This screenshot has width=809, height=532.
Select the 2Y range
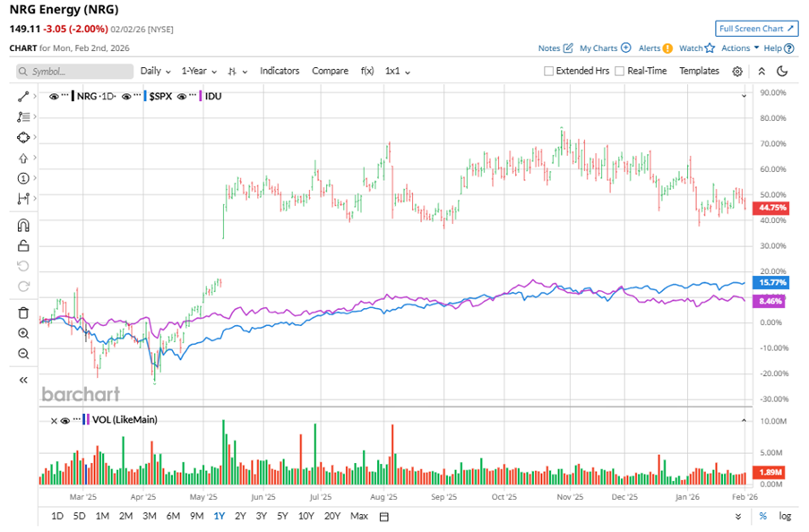[x=240, y=516]
